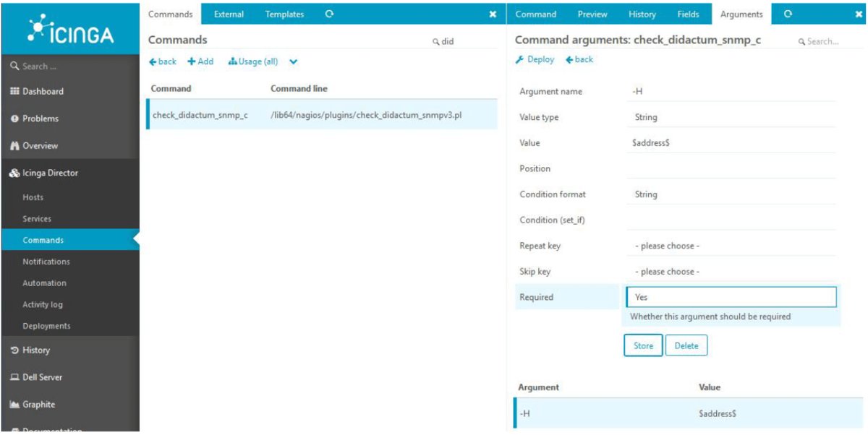The image size is (868, 435).
Task: Select the Arguments tab
Action: pos(741,14)
